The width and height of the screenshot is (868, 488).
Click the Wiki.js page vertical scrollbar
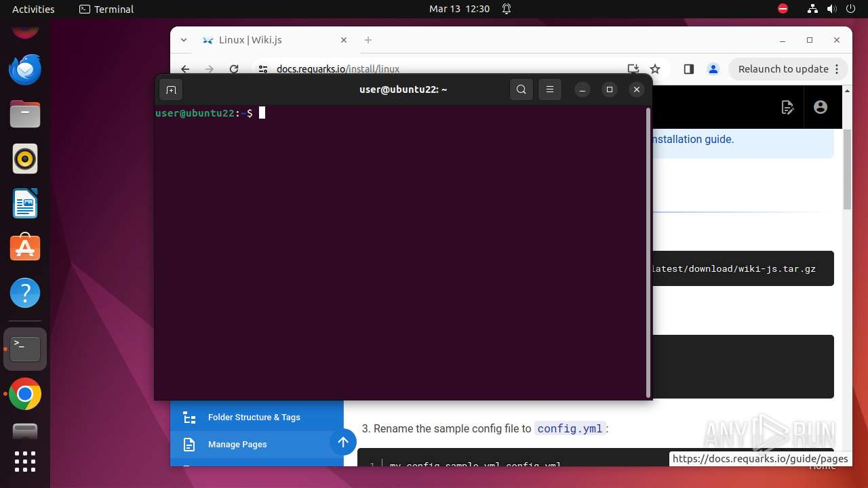847,169
